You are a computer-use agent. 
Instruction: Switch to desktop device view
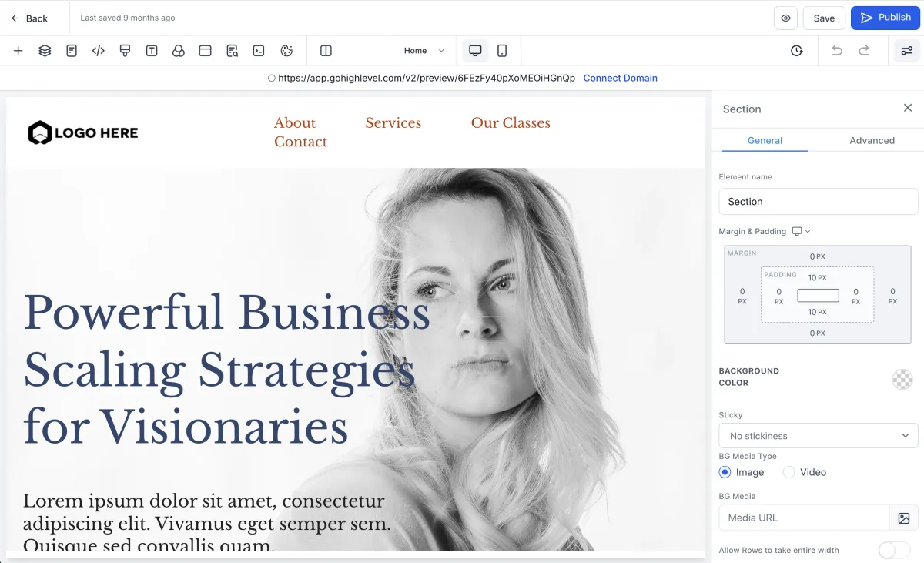coord(475,51)
